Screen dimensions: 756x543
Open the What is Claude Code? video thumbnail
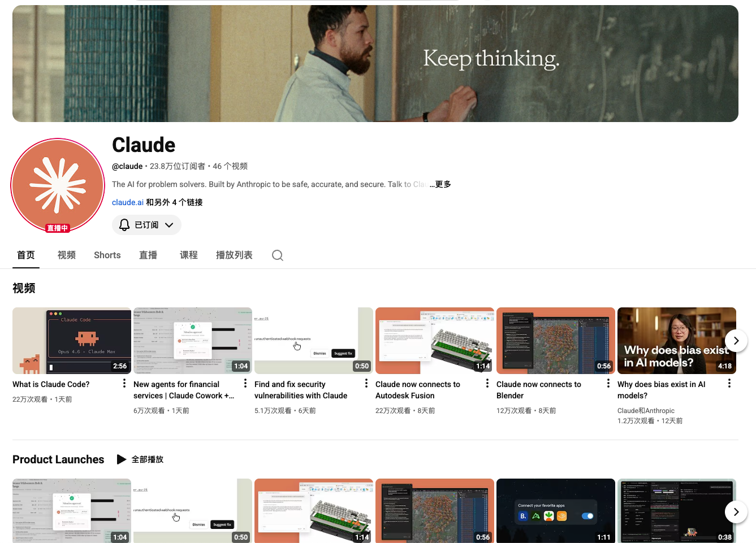(x=72, y=341)
